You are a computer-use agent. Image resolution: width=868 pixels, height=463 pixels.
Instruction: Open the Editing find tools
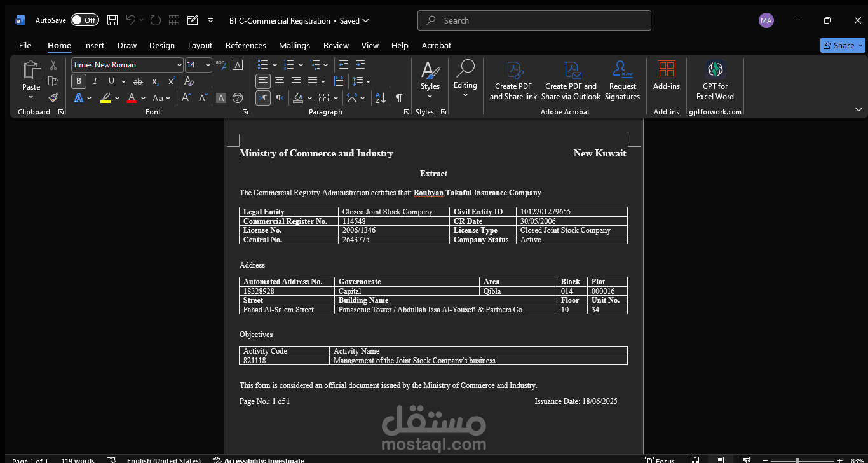click(x=465, y=78)
